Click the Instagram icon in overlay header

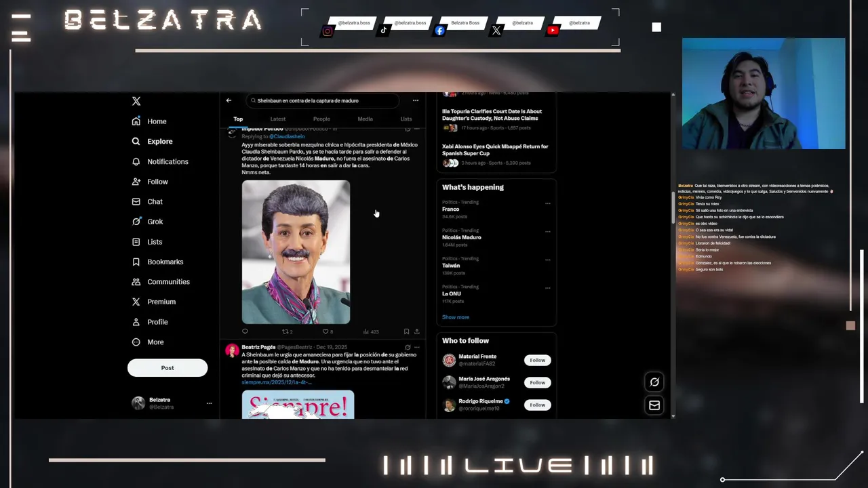328,30
